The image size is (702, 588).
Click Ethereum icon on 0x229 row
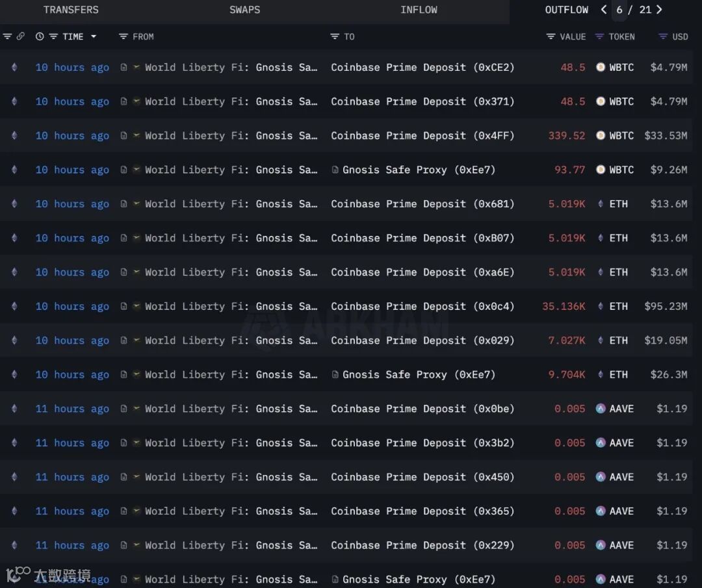tap(14, 545)
